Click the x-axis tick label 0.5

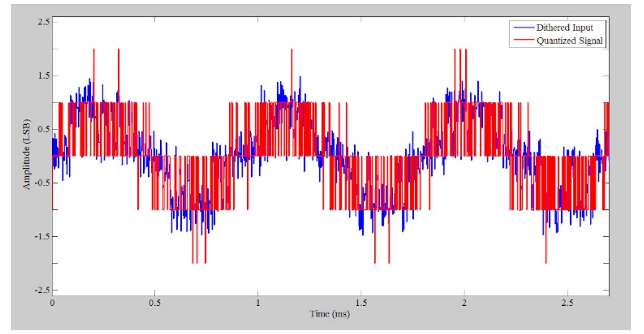click(155, 303)
